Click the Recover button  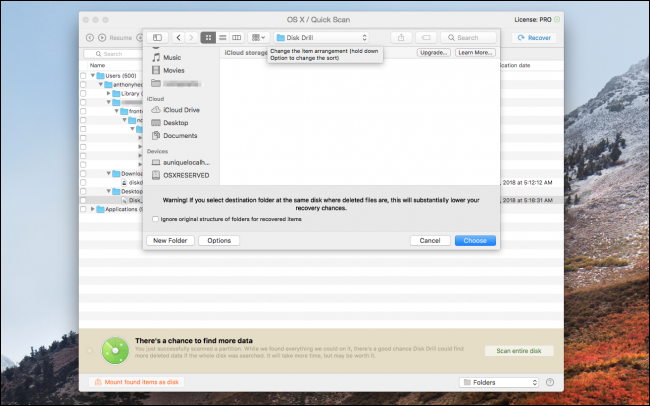tap(534, 38)
